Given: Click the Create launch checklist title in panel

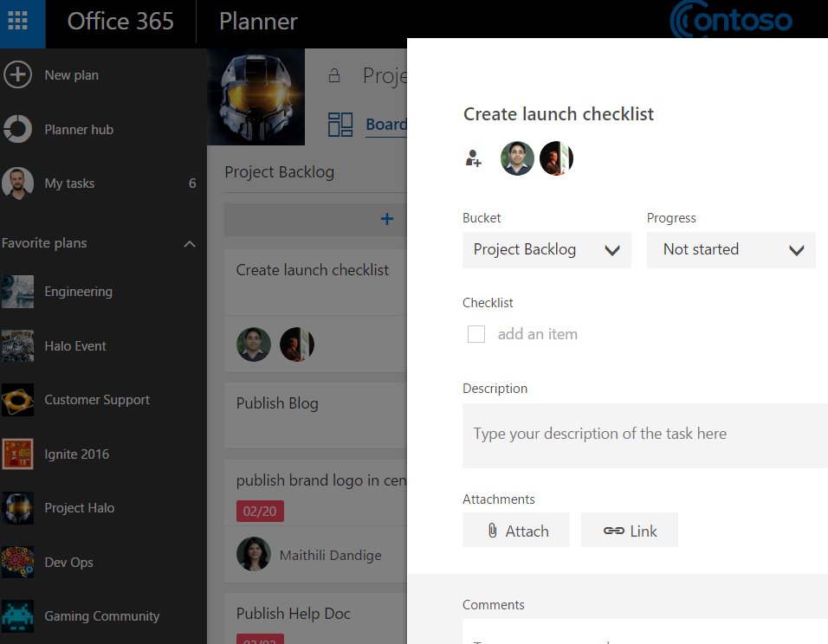Looking at the screenshot, I should (558, 114).
